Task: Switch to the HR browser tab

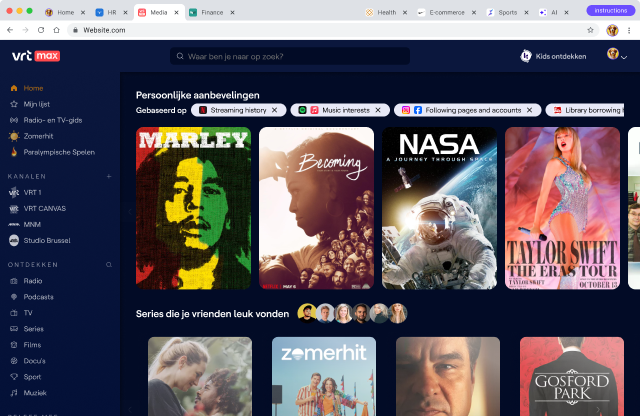Action: click(x=107, y=13)
